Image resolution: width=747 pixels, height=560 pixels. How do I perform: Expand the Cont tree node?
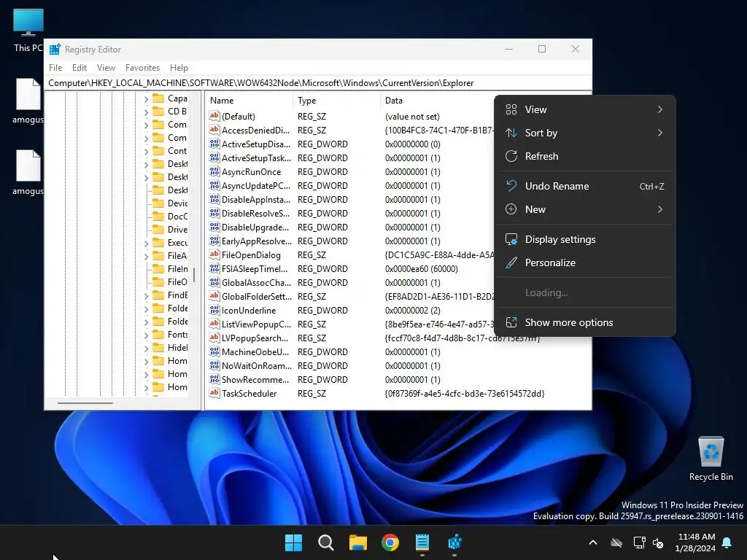point(146,152)
